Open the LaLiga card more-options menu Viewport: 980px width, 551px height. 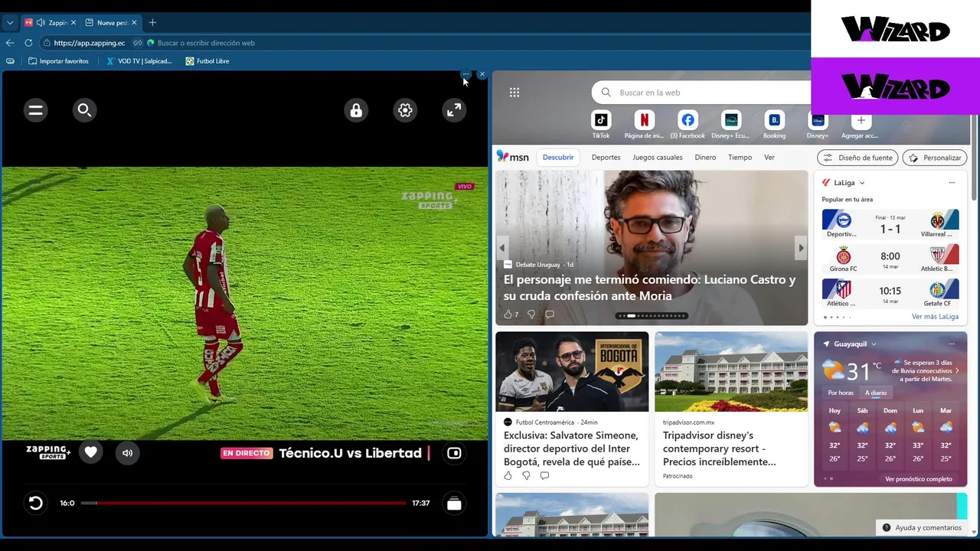pos(952,183)
